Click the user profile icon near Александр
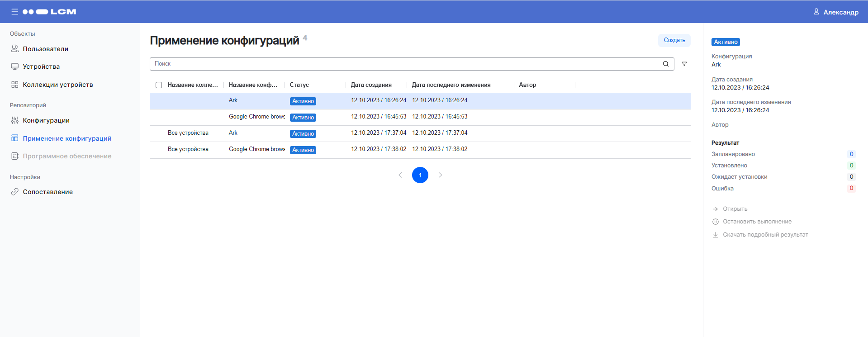The image size is (868, 337). [816, 12]
